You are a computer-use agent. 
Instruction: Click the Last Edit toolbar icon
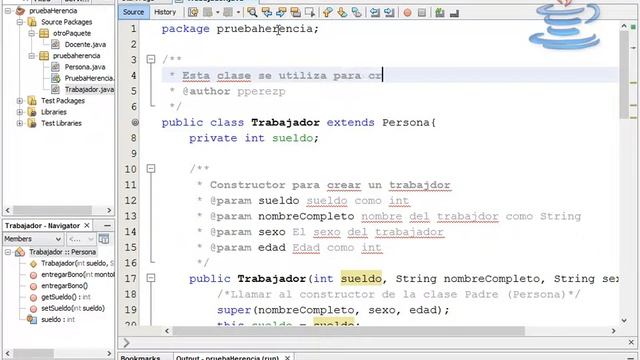pos(193,12)
